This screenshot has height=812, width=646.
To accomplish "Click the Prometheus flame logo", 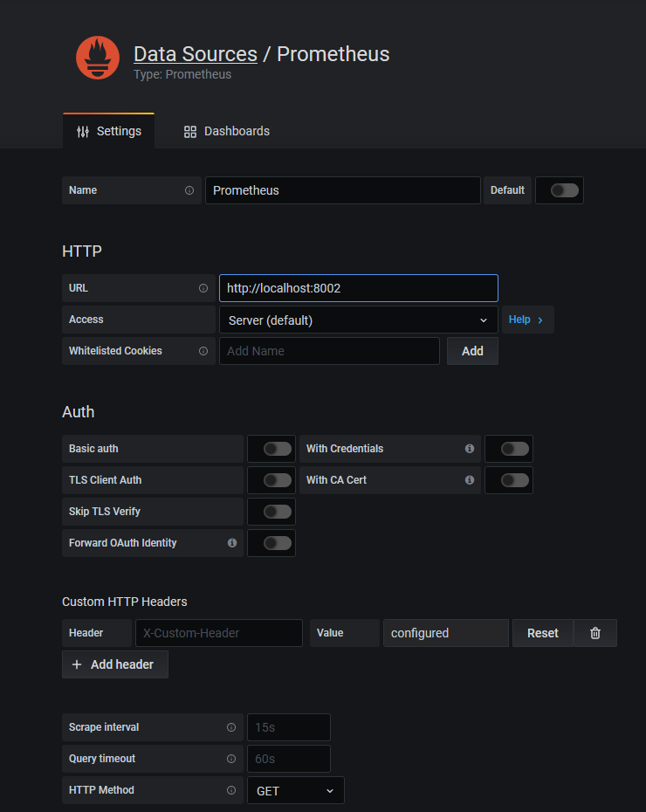I will tap(98, 58).
